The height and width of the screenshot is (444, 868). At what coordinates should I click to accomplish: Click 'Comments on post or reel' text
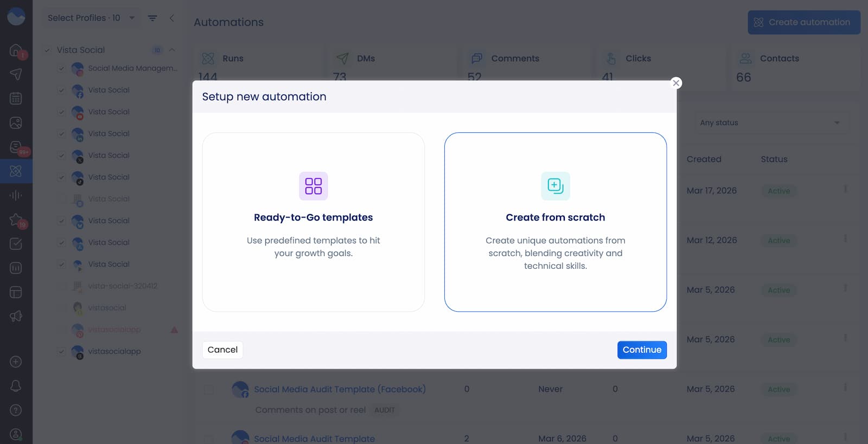tap(310, 410)
